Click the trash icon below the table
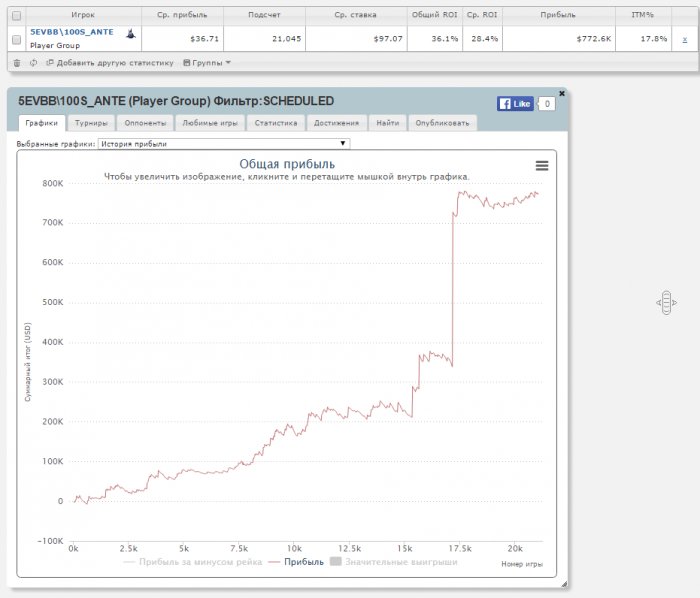 coord(16,62)
